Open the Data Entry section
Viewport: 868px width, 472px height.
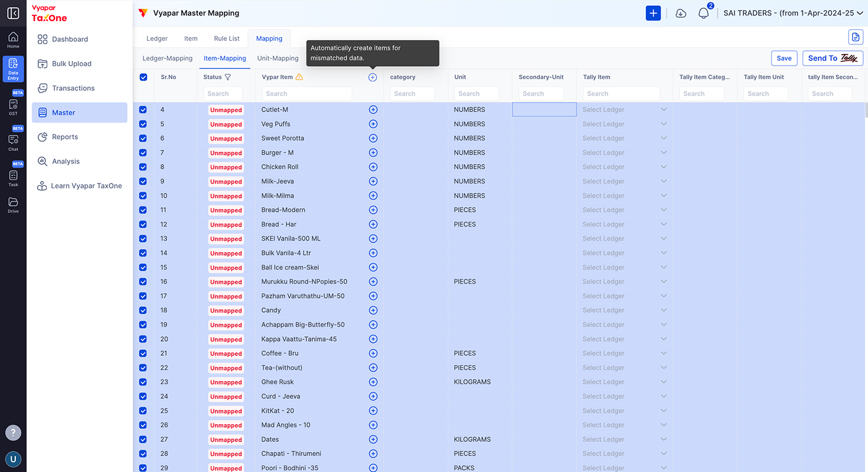pos(13,69)
